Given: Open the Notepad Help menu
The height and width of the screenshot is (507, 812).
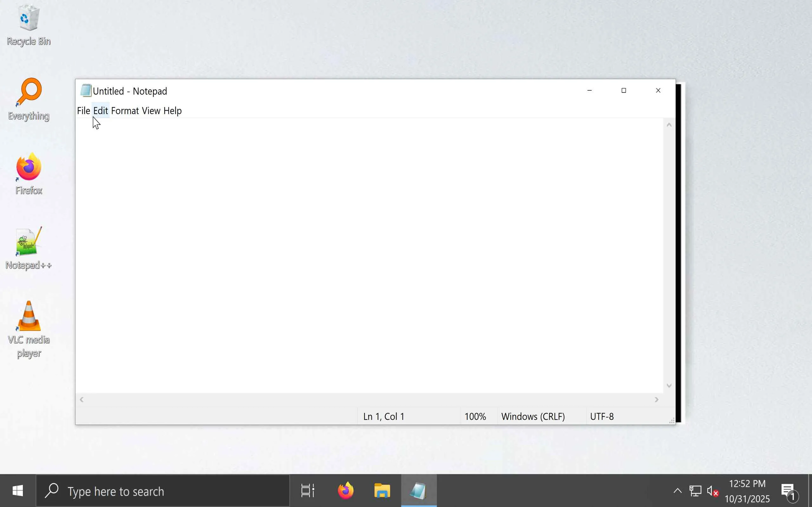Looking at the screenshot, I should 173,111.
